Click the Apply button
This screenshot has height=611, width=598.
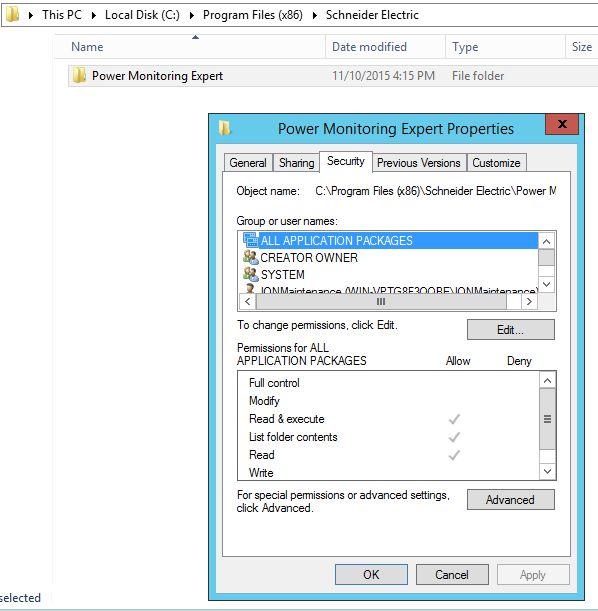(x=533, y=574)
